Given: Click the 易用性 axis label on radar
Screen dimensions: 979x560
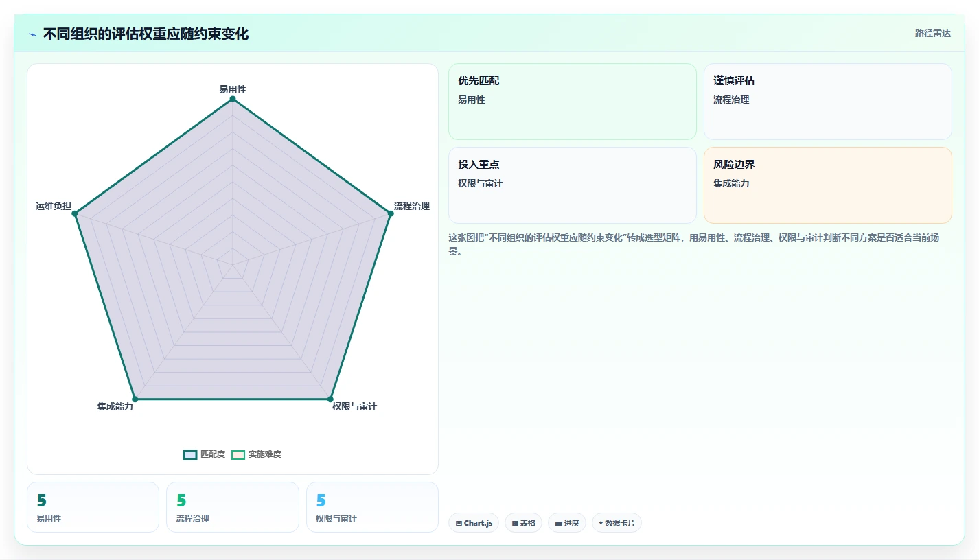Looking at the screenshot, I should (233, 89).
